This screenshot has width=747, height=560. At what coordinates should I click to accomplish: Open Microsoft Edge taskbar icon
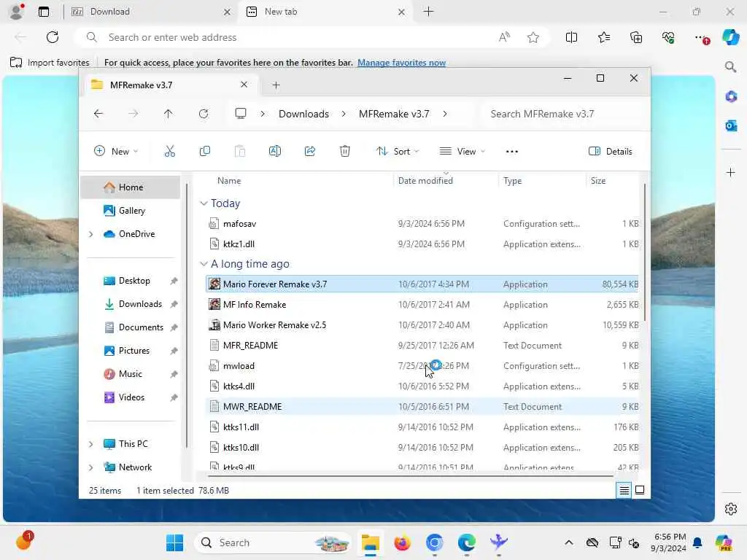(x=466, y=542)
